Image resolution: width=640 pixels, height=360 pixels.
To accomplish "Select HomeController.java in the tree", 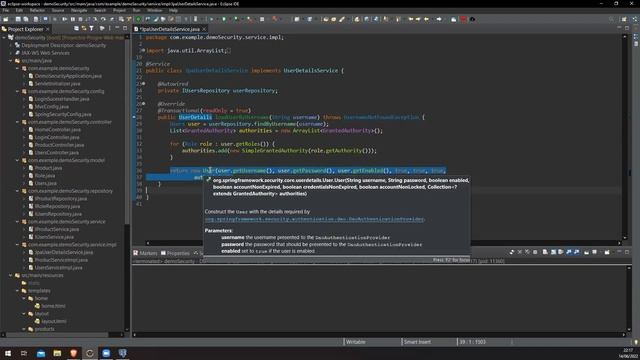I will 57,130.
